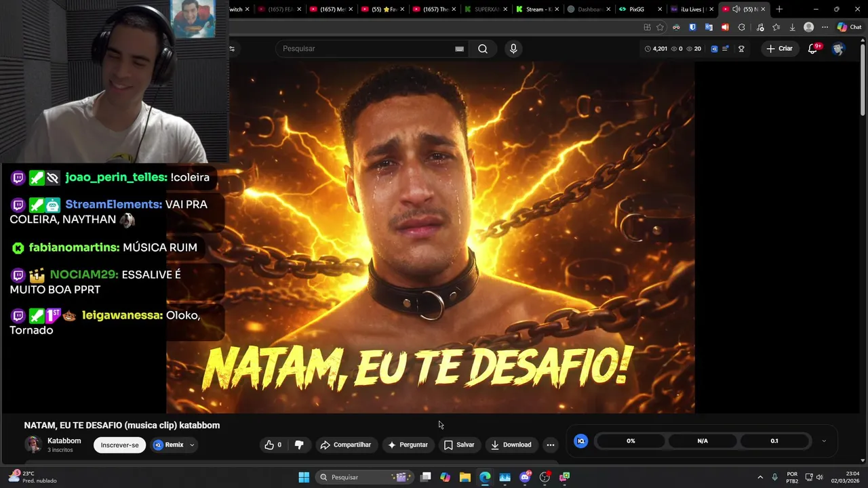
Task: Open the weather widget 23°C
Action: point(32,477)
